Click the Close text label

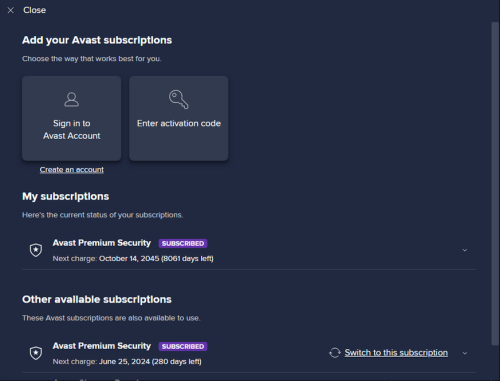35,10
